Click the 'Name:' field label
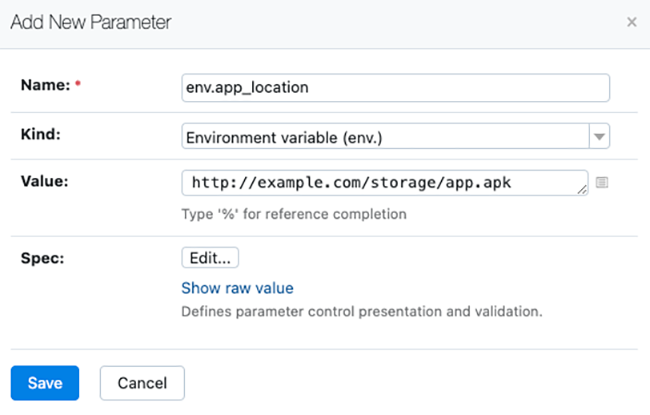 click(44, 85)
